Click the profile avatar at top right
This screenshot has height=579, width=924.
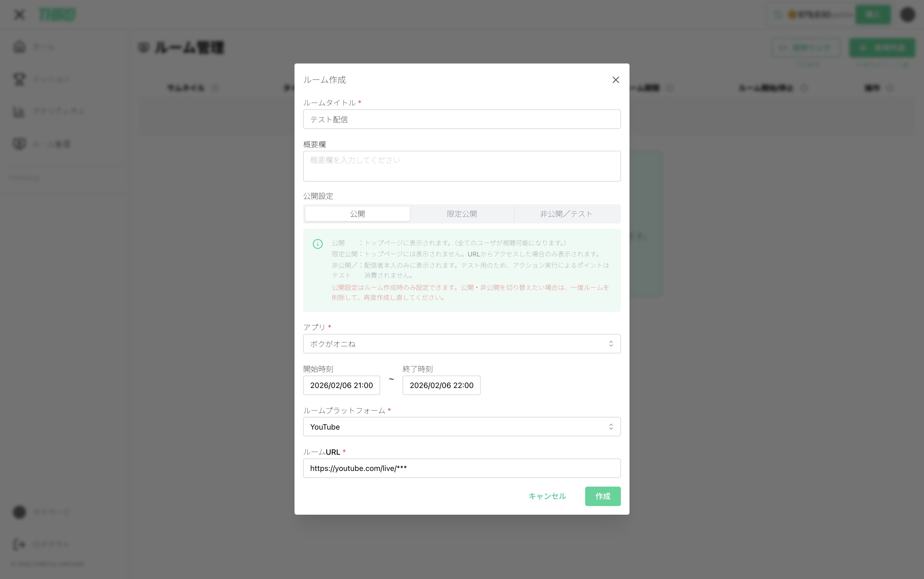click(x=907, y=15)
